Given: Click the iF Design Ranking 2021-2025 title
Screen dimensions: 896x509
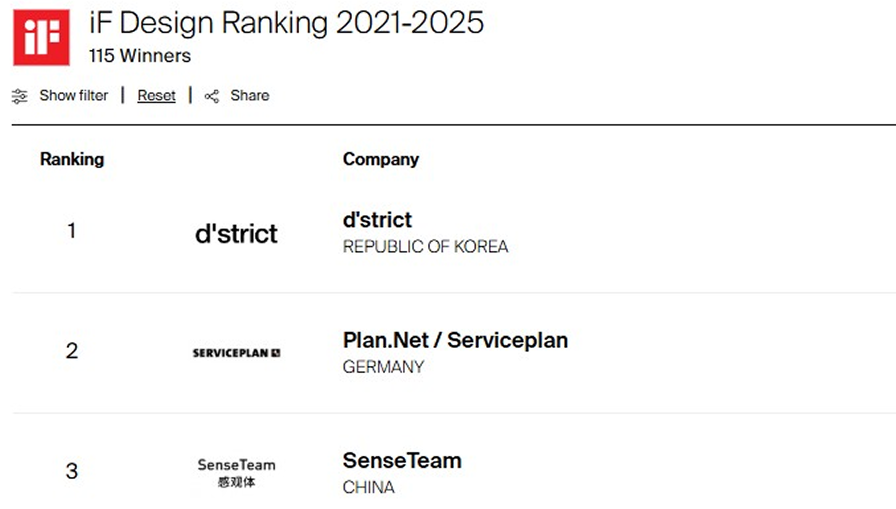Looking at the screenshot, I should click(286, 23).
